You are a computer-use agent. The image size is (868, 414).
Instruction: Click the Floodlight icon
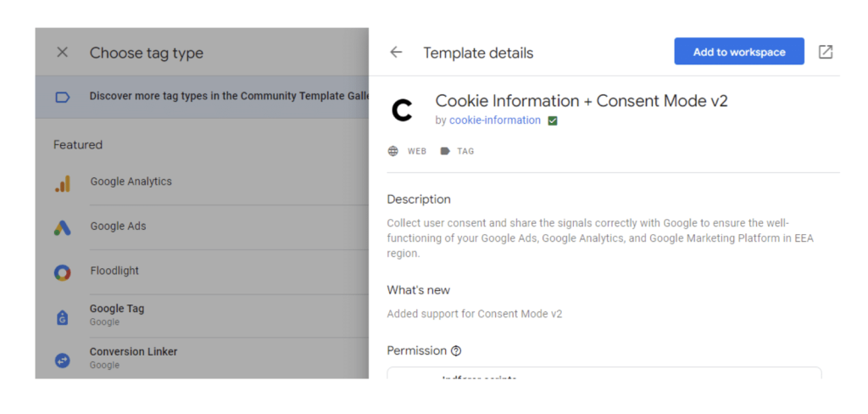tap(62, 272)
